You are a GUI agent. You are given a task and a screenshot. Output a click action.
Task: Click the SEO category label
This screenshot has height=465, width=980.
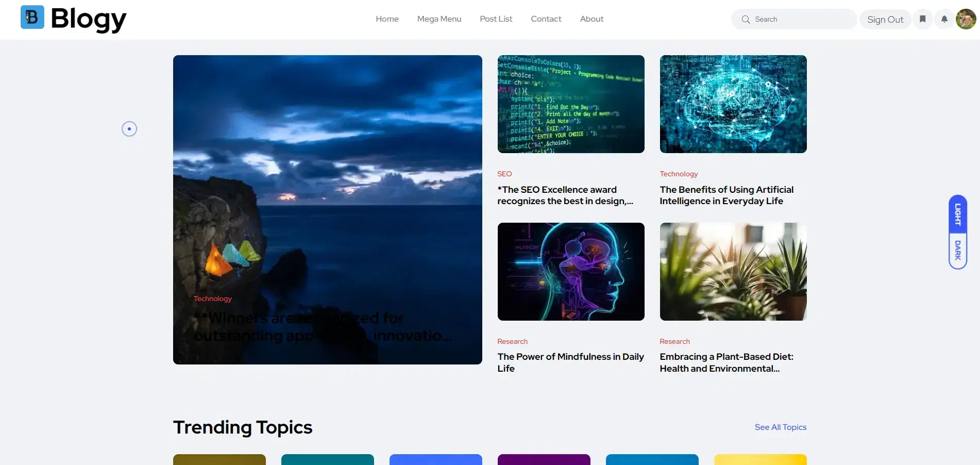(504, 174)
